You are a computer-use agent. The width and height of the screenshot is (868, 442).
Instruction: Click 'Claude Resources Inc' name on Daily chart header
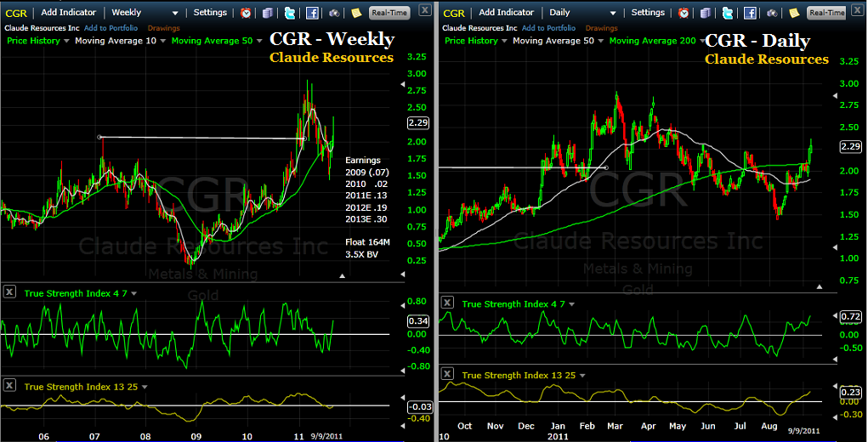tap(479, 28)
